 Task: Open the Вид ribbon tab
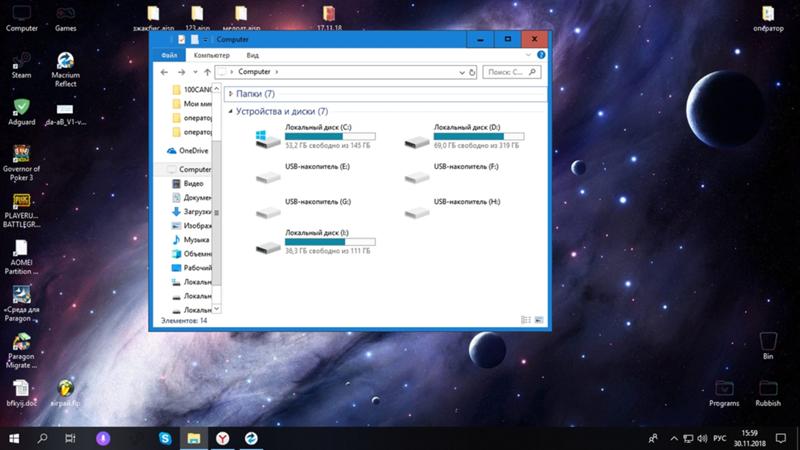(x=253, y=55)
